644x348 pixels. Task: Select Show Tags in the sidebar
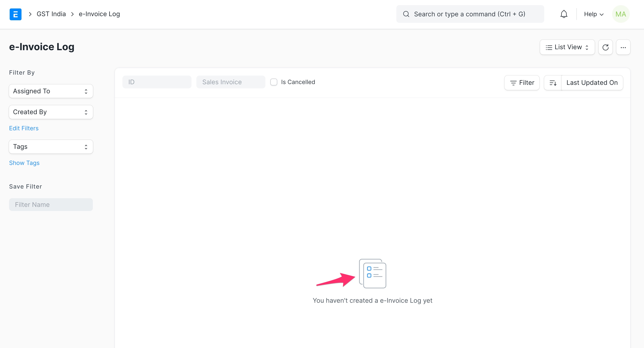(24, 163)
